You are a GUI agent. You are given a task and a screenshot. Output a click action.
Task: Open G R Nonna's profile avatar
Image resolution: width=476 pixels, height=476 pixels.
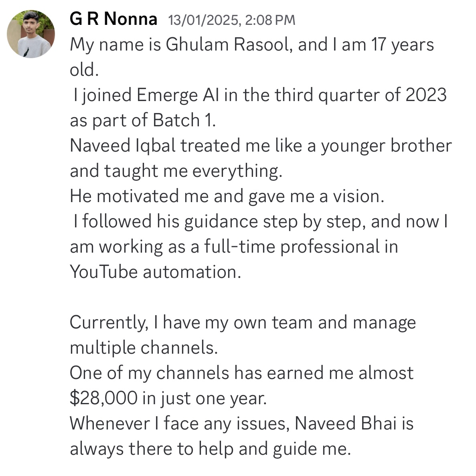[x=30, y=34]
